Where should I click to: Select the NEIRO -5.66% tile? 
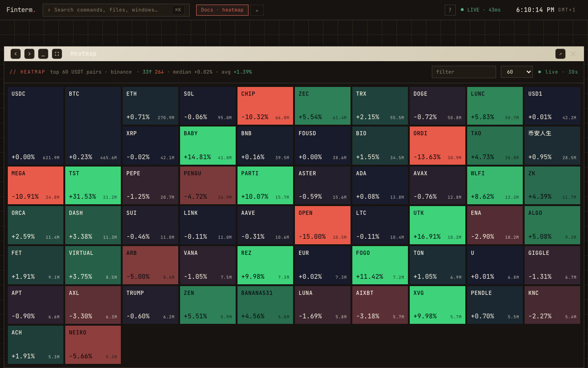pos(93,345)
